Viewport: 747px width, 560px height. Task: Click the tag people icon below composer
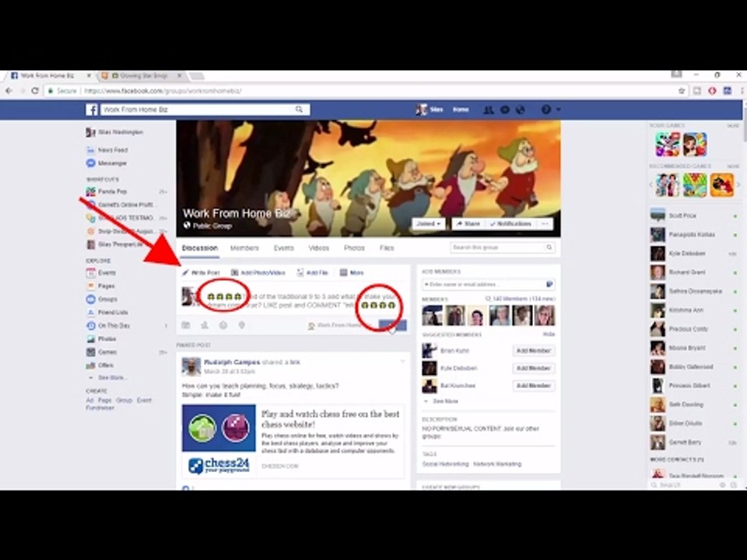click(205, 325)
